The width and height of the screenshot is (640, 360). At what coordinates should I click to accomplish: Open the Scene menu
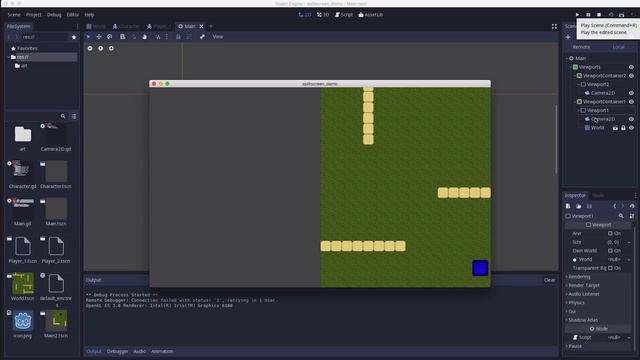tap(14, 15)
